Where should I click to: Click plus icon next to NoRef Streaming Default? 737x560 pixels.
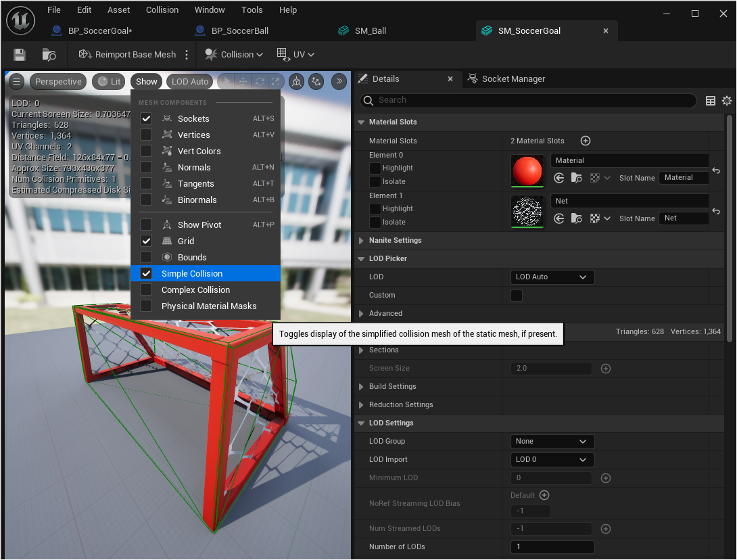point(544,495)
